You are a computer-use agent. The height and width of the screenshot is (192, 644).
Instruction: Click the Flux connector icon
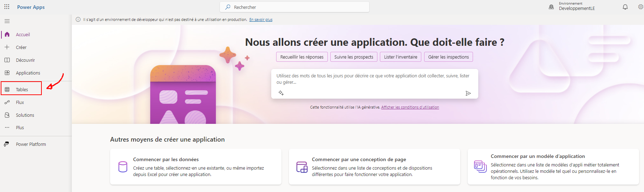click(x=7, y=102)
